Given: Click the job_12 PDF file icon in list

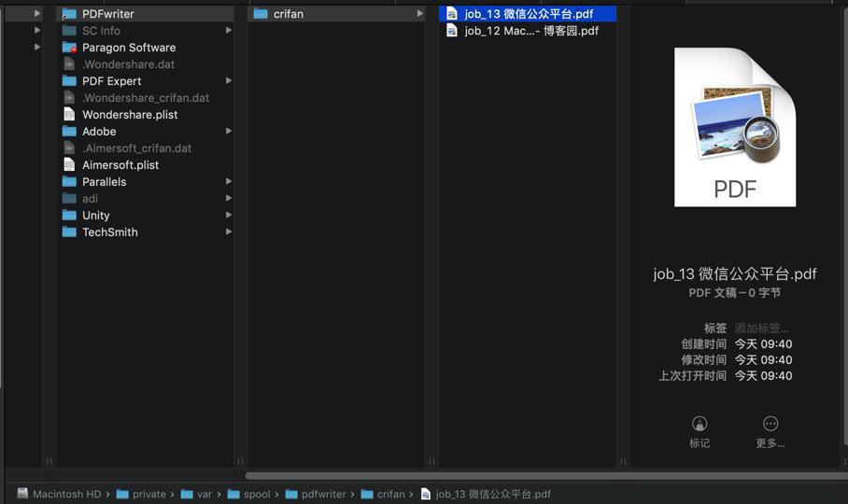Looking at the screenshot, I should click(x=452, y=31).
